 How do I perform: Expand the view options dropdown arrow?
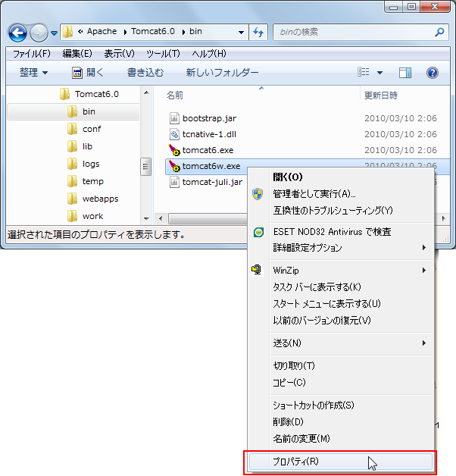[379, 73]
